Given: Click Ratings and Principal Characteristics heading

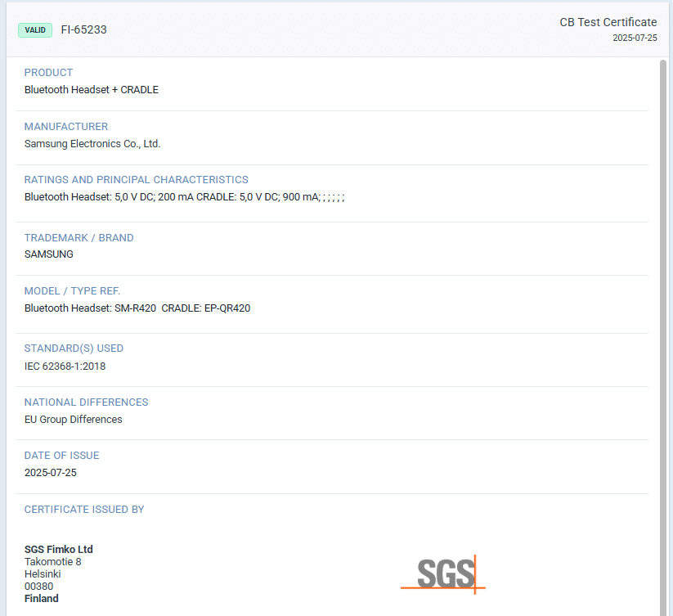Looking at the screenshot, I should [x=137, y=180].
